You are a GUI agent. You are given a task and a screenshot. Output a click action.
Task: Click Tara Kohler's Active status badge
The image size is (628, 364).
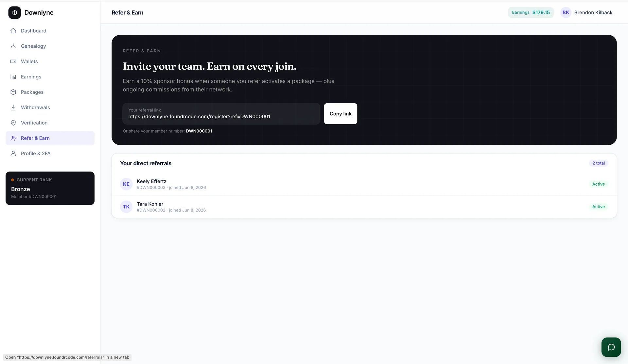pyautogui.click(x=598, y=207)
